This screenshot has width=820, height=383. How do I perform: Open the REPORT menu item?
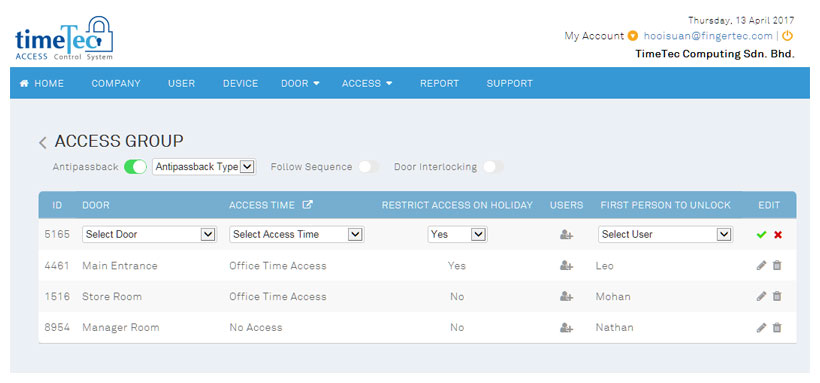[439, 83]
